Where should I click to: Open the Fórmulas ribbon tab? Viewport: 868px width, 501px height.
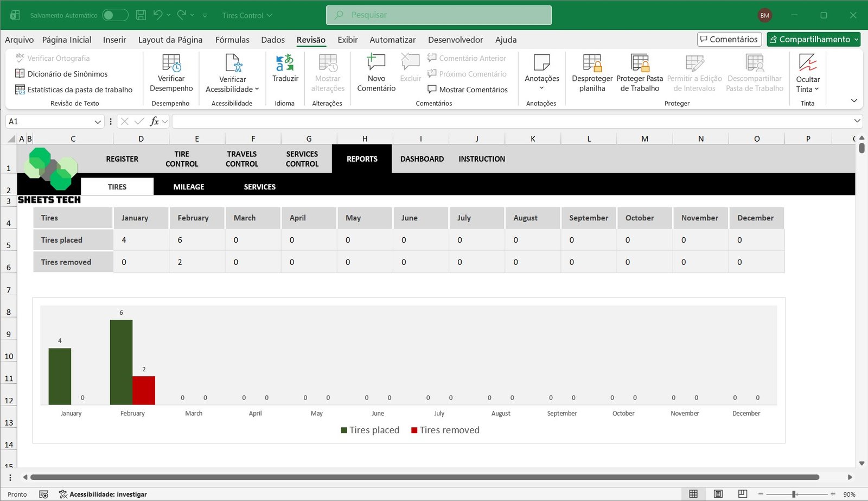[232, 40]
